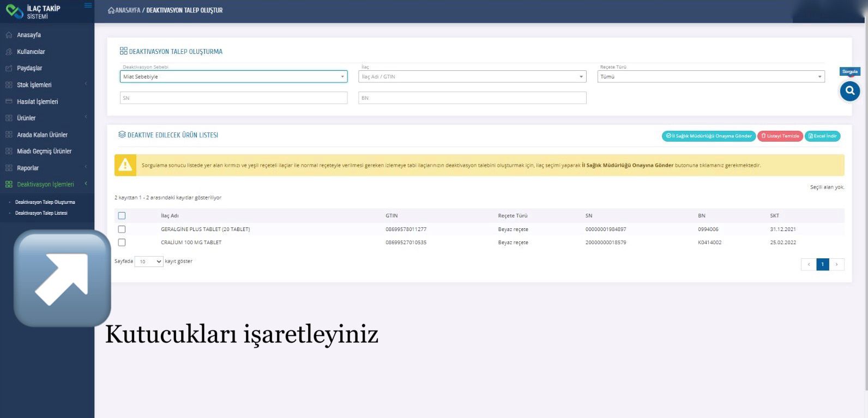The width and height of the screenshot is (868, 418).
Task: Click the hamburger menu icon in header
Action: [88, 6]
